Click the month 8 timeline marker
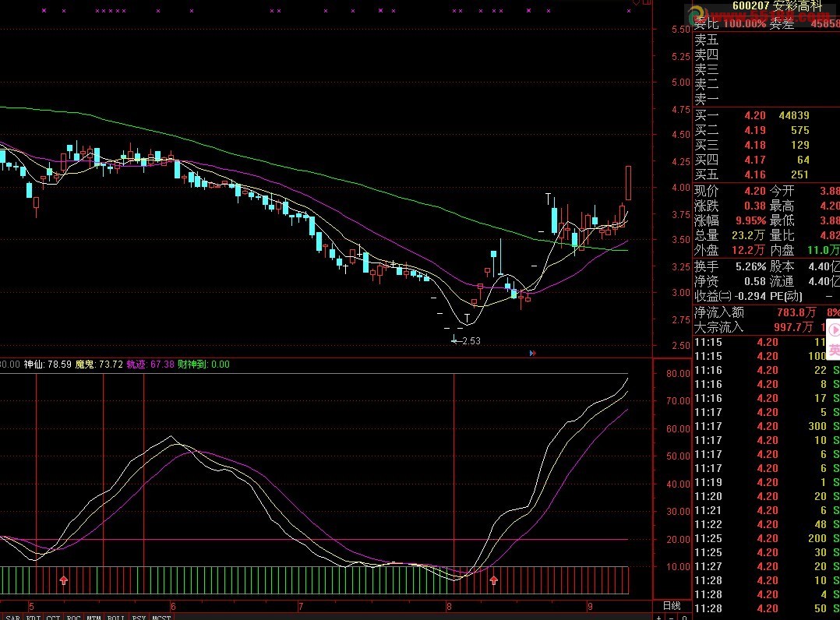The height and width of the screenshot is (620, 840). pos(449,607)
